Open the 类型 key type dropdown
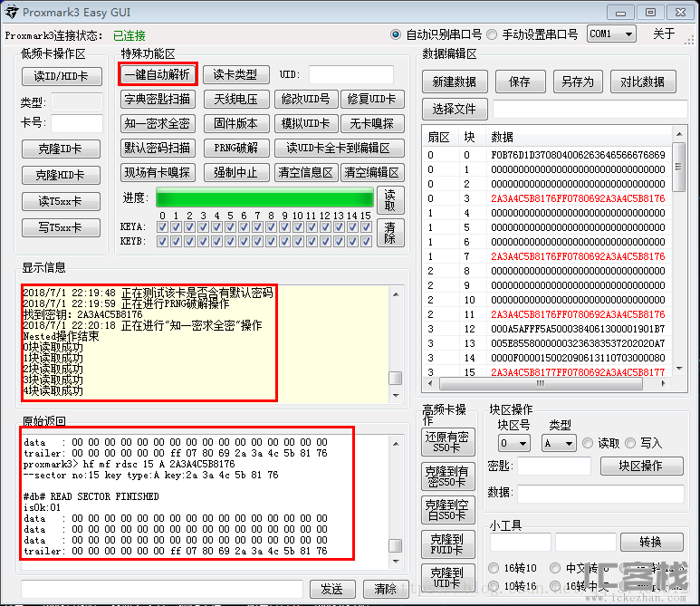Viewport: 700px width, 606px height. [559, 443]
